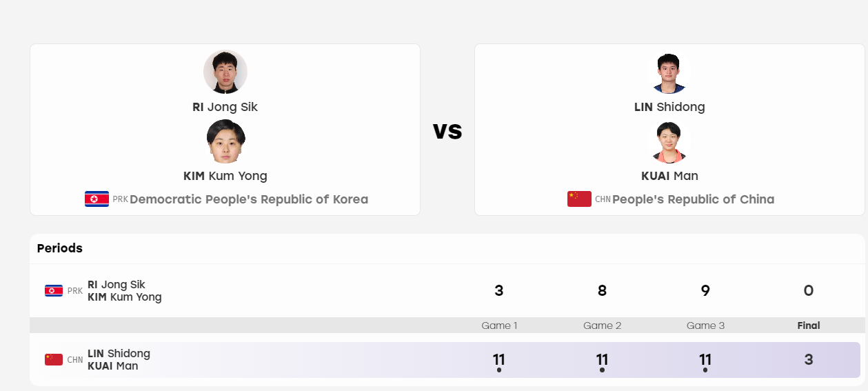Screen dimensions: 868x391
Task: Click the Game 1 column header
Action: click(x=499, y=325)
